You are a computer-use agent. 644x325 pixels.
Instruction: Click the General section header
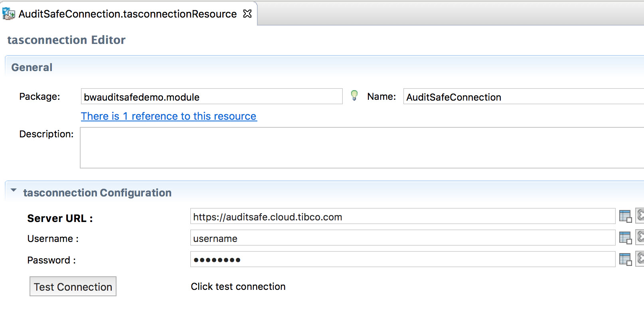(x=32, y=67)
